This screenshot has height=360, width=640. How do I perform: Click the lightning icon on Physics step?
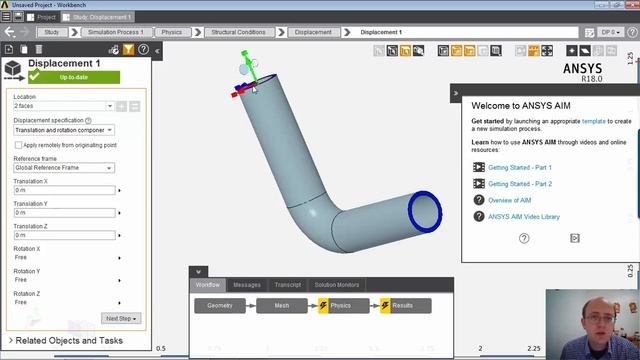point(323,305)
